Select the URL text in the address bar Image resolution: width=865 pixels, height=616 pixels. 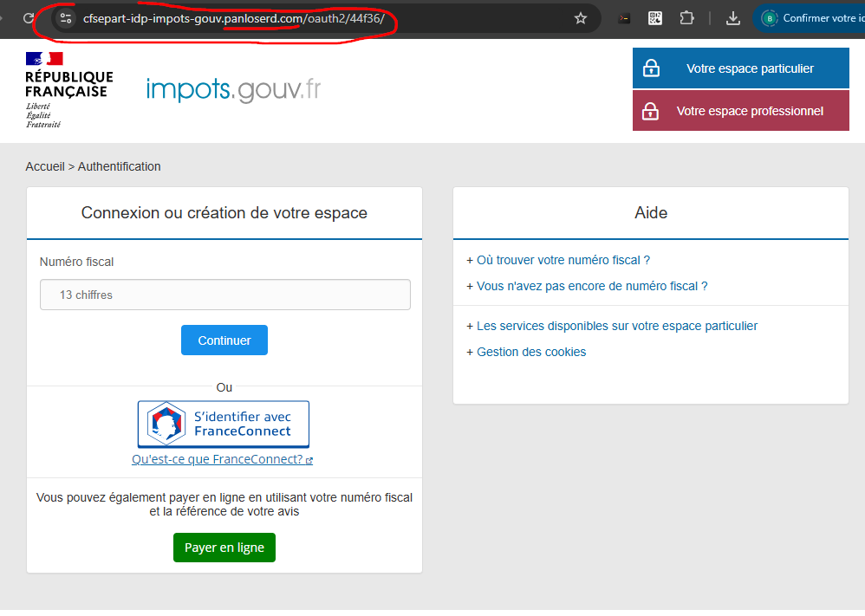[234, 18]
